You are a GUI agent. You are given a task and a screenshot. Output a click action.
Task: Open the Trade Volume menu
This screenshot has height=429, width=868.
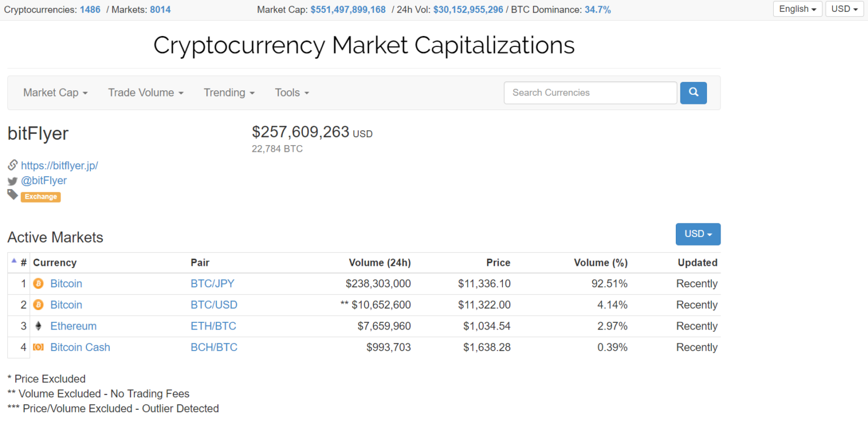tap(146, 93)
